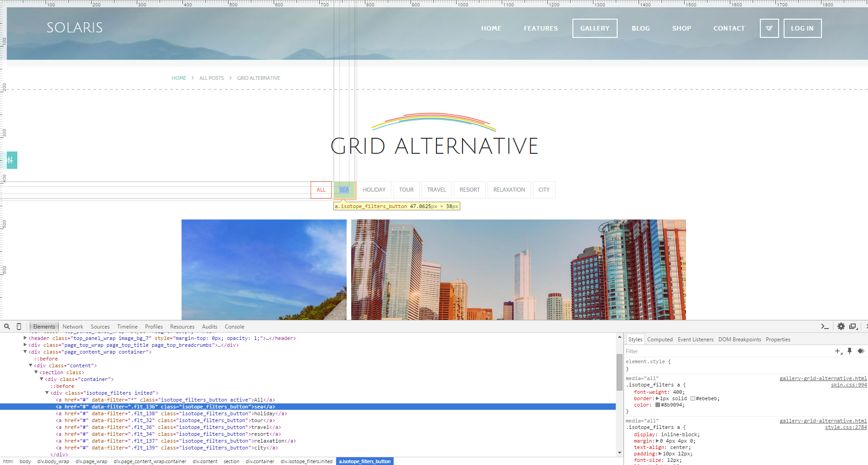Open the skin.css:994 source link

coord(848,385)
